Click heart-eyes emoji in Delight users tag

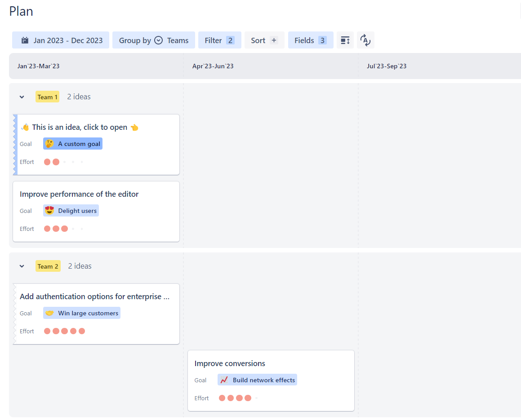[x=49, y=211]
